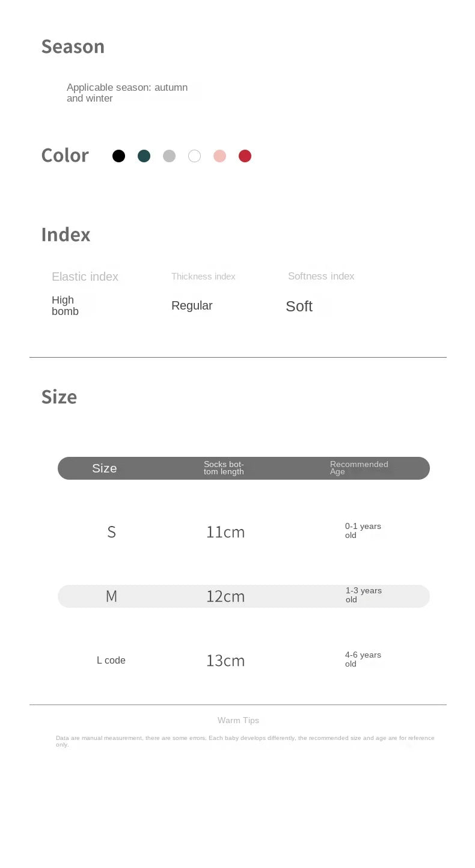Screen dimensions: 475x868
Task: Click the 13cm length value
Action: tap(225, 661)
